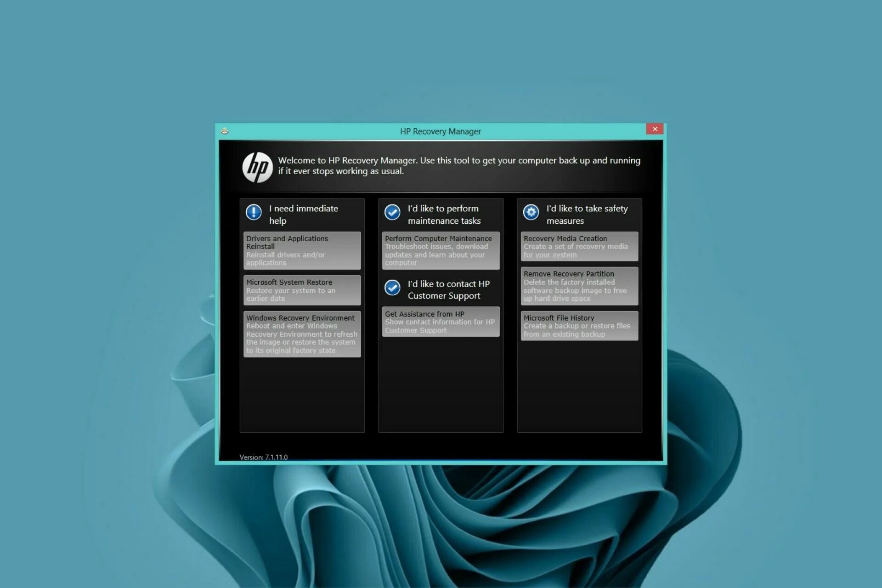Viewport: 882px width, 588px height.
Task: Open Get Assistance from HP
Action: [441, 322]
